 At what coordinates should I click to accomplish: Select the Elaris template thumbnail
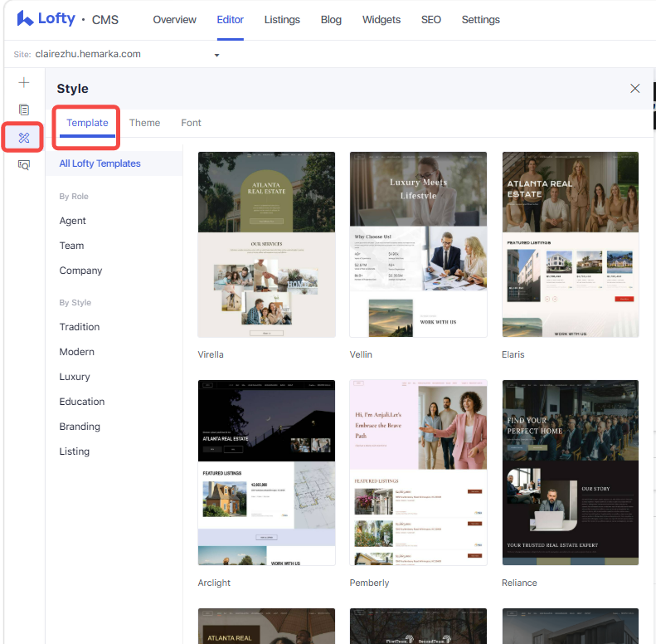(571, 245)
